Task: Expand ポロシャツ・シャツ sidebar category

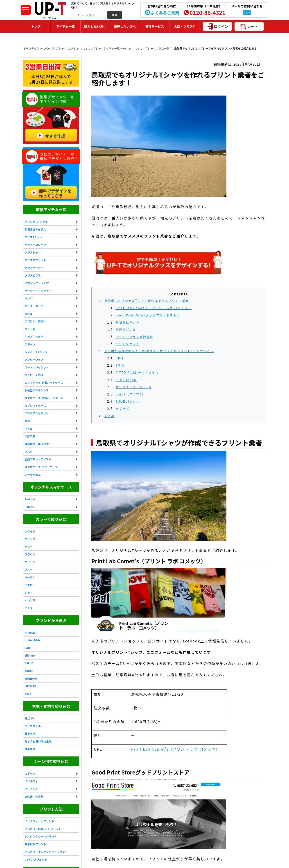Action: (x=51, y=283)
